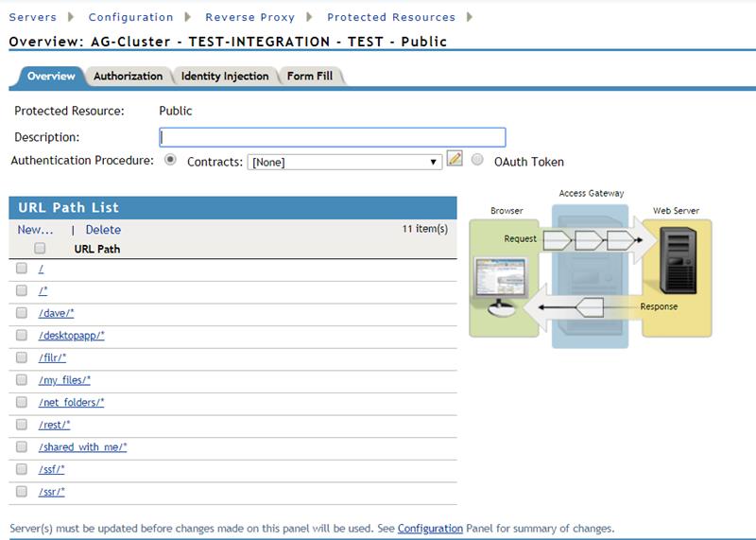The height and width of the screenshot is (540, 756).
Task: Follow the Configuration panel link at bottom
Action: pyautogui.click(x=430, y=529)
